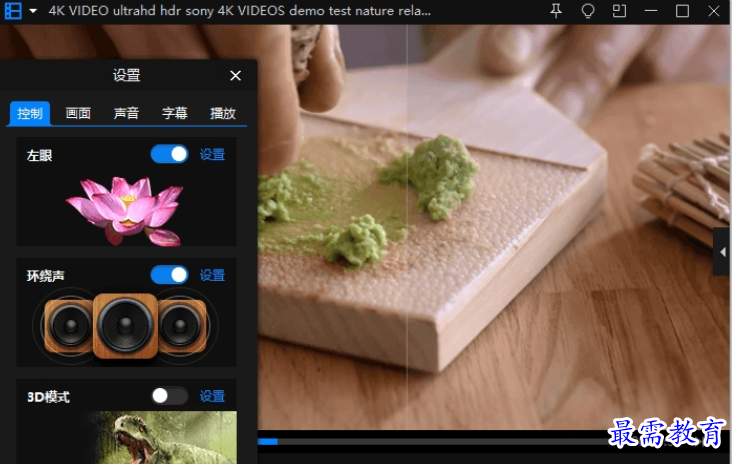Expand the right side playlist arrow
The height and width of the screenshot is (464, 732).
pos(722,252)
